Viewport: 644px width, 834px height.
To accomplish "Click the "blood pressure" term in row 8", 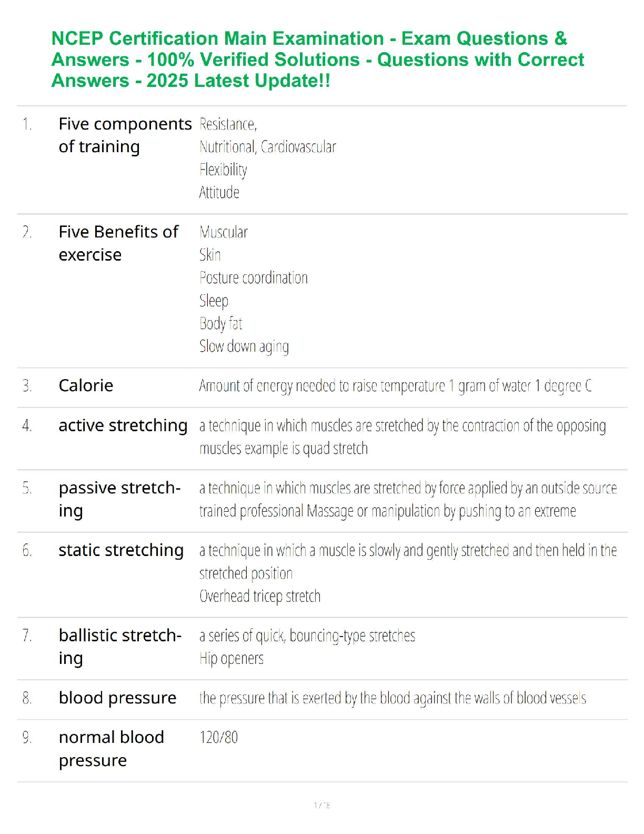I will tap(117, 698).
